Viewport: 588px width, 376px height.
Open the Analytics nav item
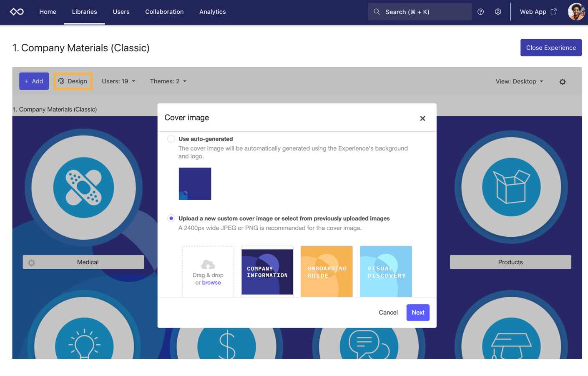212,12
